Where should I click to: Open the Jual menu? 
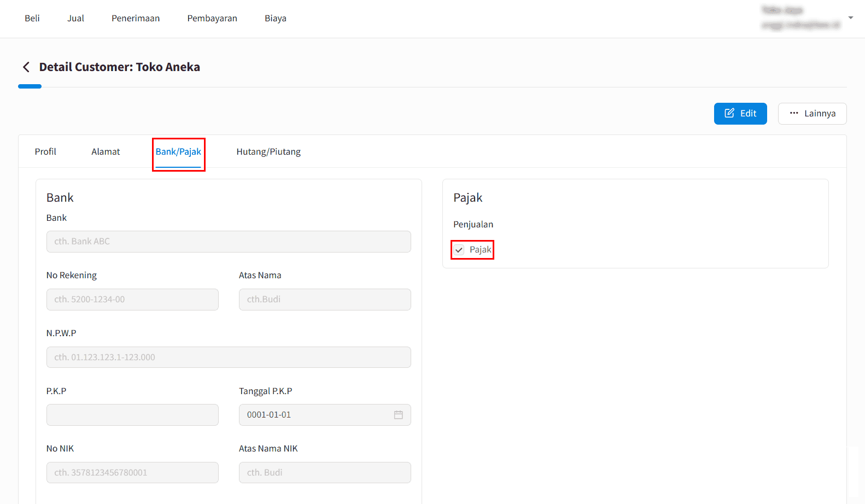[x=75, y=19]
